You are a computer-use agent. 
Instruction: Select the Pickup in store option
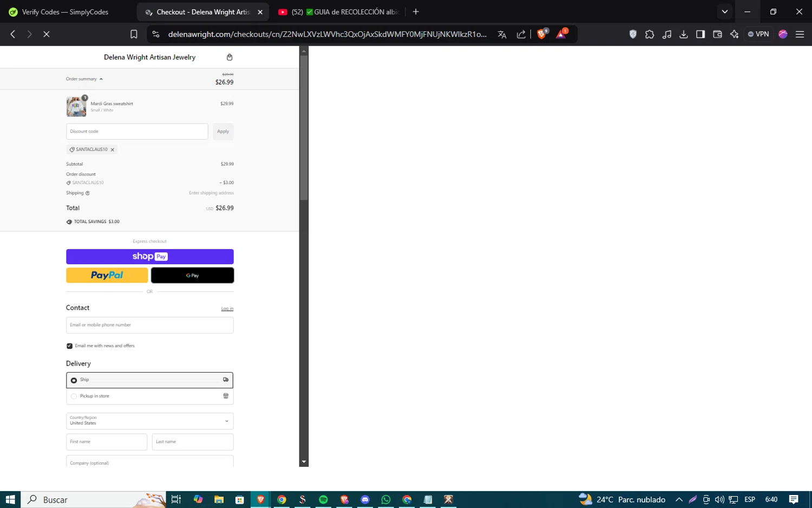(x=150, y=396)
